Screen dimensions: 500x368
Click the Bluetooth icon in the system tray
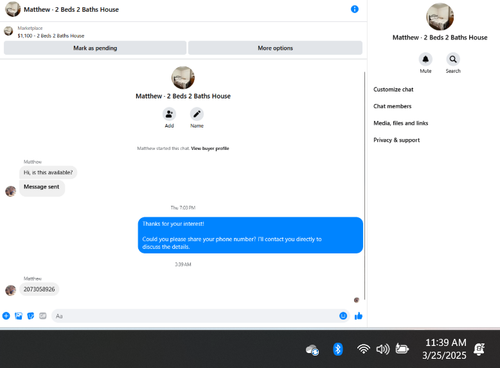point(338,349)
